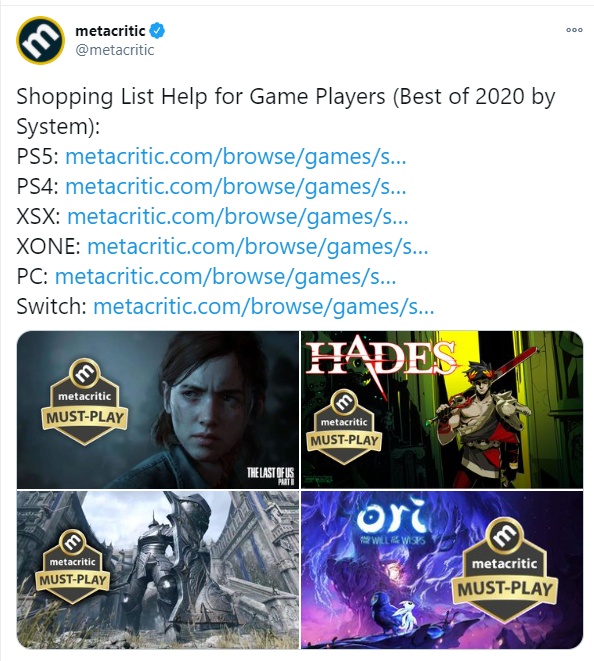594x661 pixels.
Task: View The Last of Us Part II image
Action: coord(158,410)
